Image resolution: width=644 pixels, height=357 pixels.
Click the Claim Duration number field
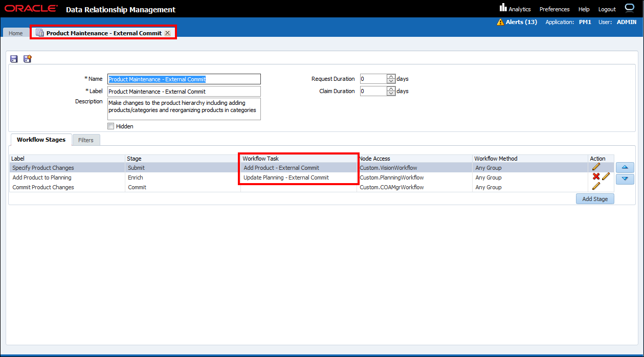[x=373, y=91]
